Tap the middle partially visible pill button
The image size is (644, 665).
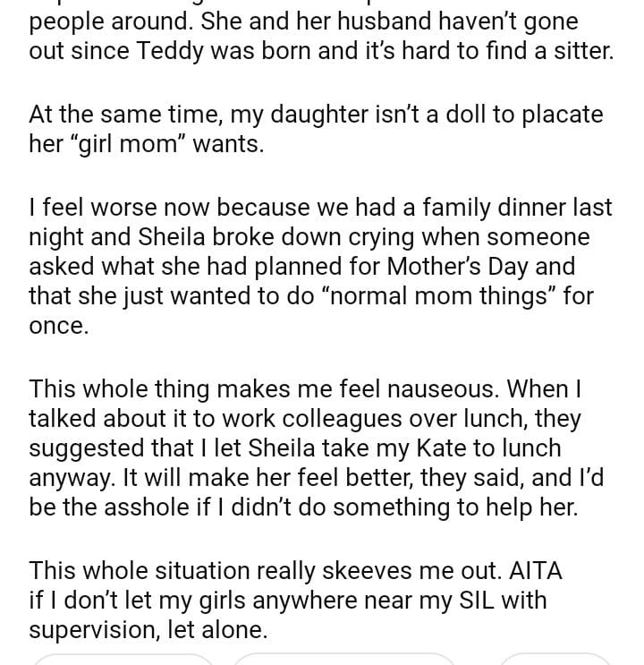tap(344, 661)
